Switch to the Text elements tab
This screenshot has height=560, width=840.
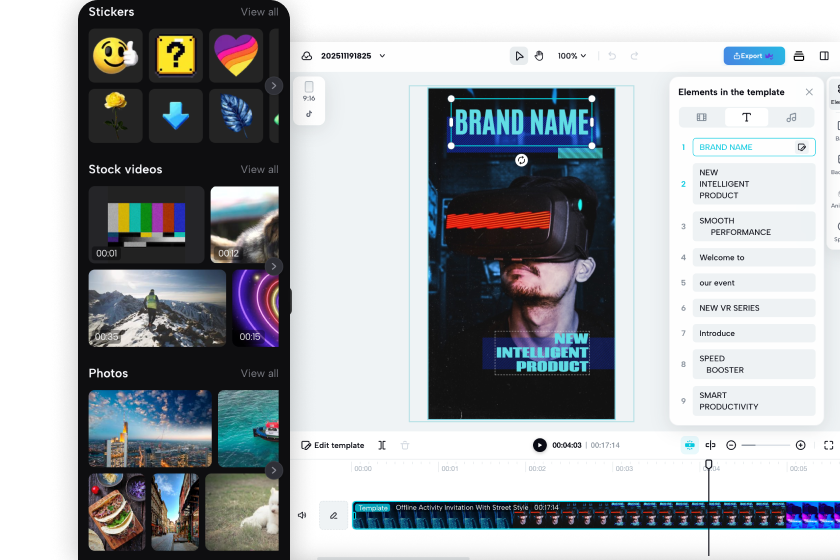pyautogui.click(x=746, y=117)
